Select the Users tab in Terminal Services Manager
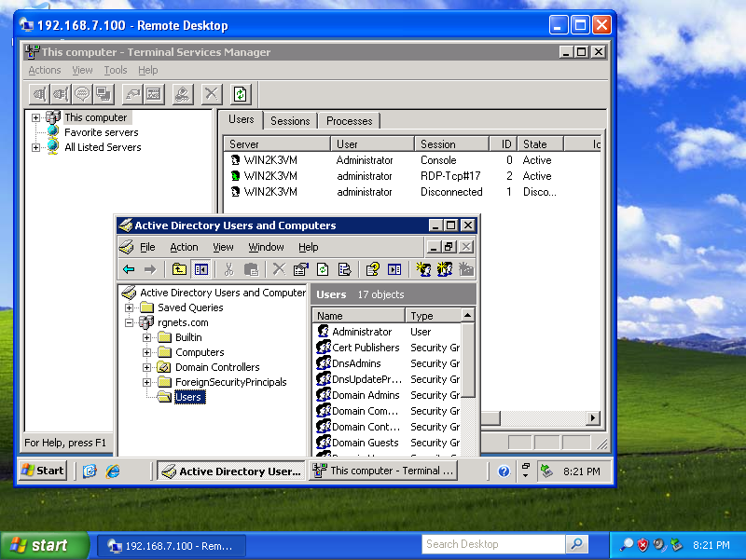 click(242, 119)
